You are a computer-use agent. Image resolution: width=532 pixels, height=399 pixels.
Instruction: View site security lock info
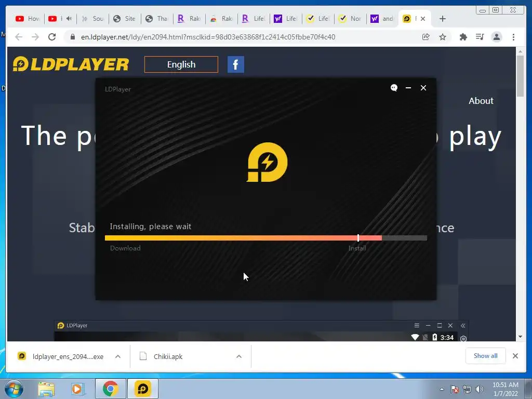coord(73,37)
